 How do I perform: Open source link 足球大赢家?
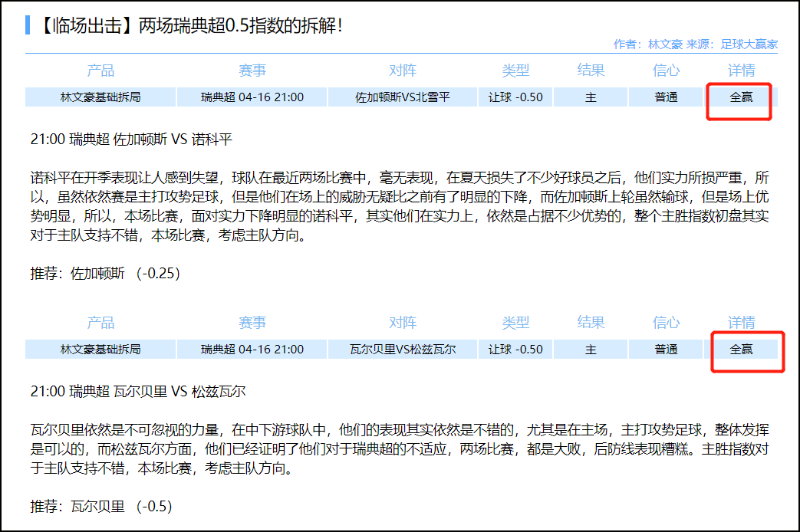749,44
